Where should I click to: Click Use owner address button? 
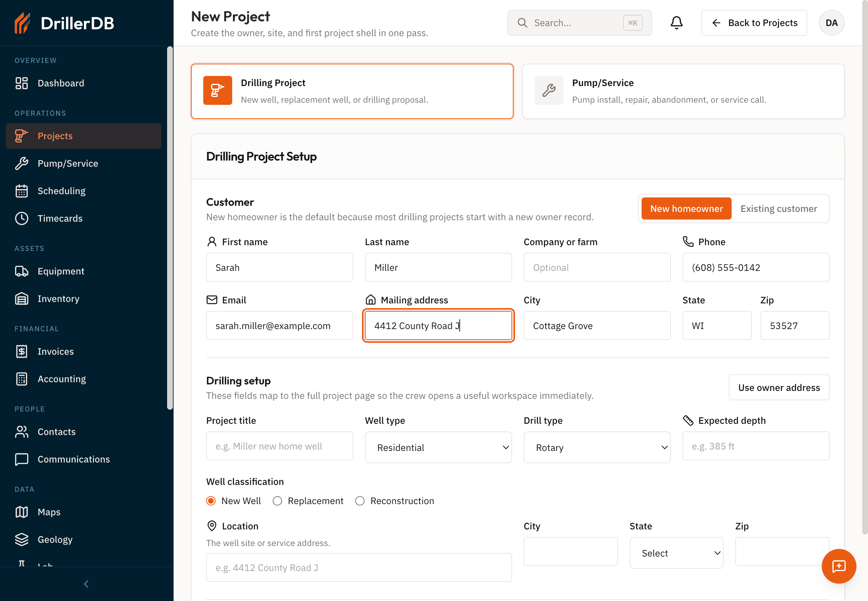pyautogui.click(x=779, y=388)
